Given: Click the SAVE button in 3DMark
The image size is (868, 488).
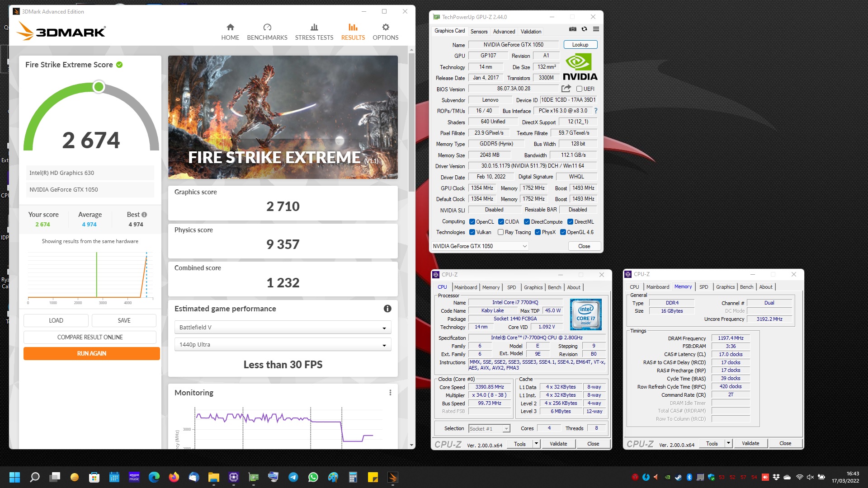Looking at the screenshot, I should coord(124,320).
